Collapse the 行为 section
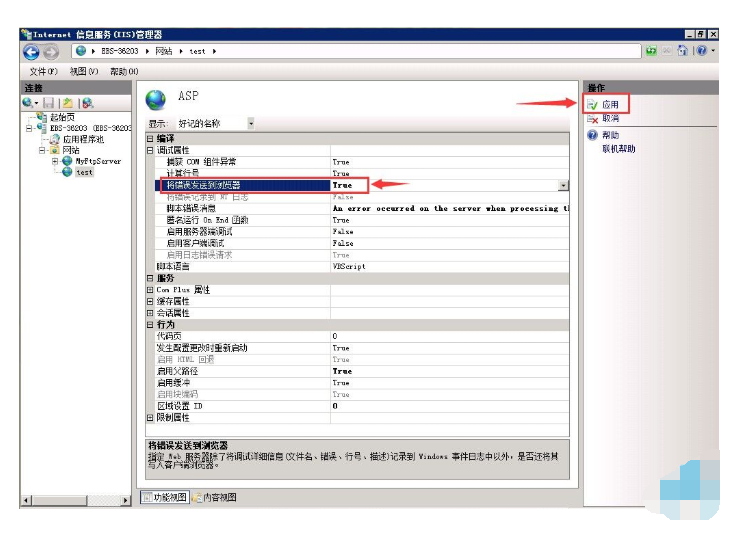Viewport: 731px width, 544px height. (x=150, y=324)
